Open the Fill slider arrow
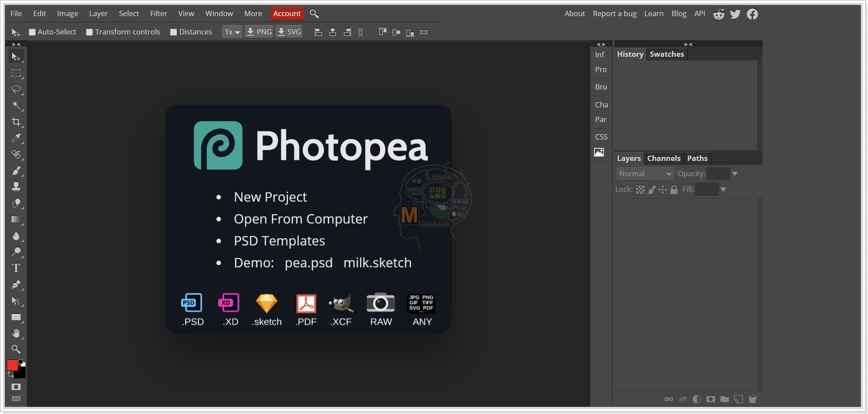868x414 pixels. coord(723,190)
